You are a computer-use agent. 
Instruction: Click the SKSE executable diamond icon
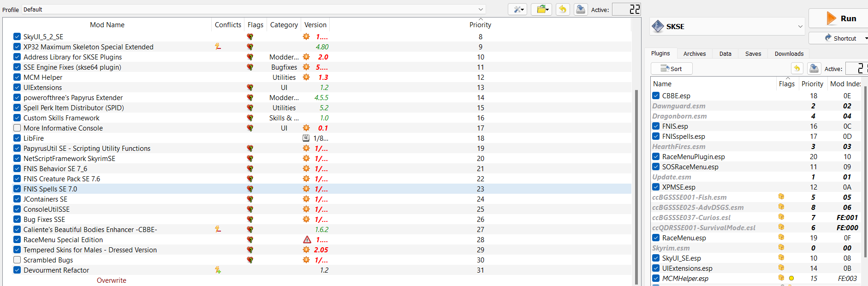click(x=658, y=26)
